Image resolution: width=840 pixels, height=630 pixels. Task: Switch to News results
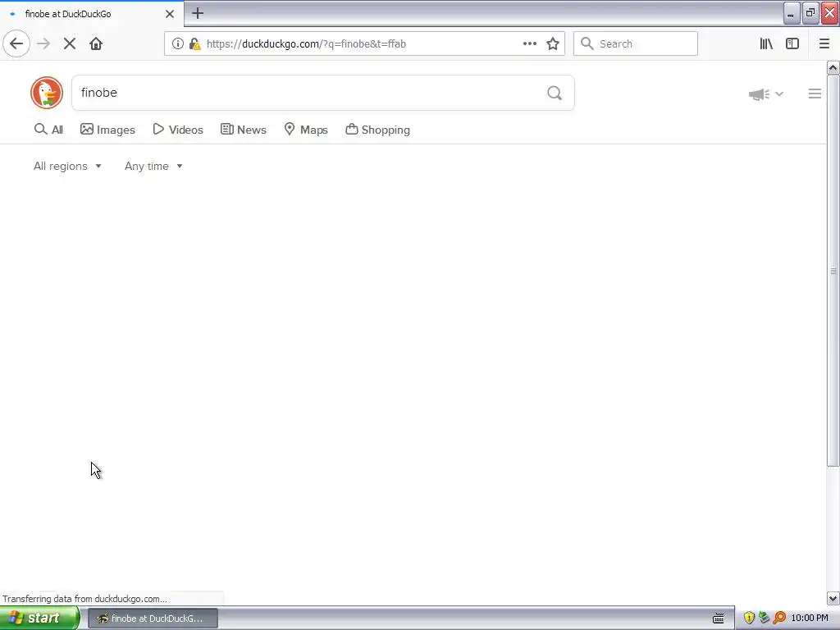244,130
